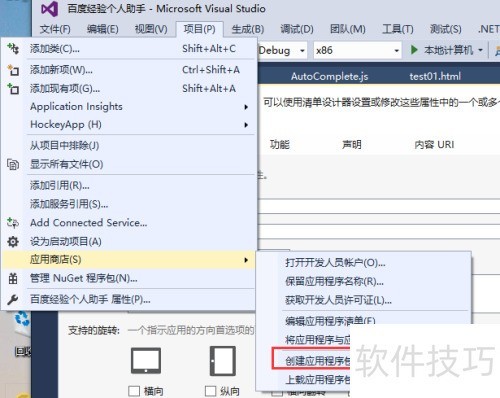Select 获取开发人员许可证(L)... in submenu
Viewport: 500px width, 398px height.
coord(363,300)
